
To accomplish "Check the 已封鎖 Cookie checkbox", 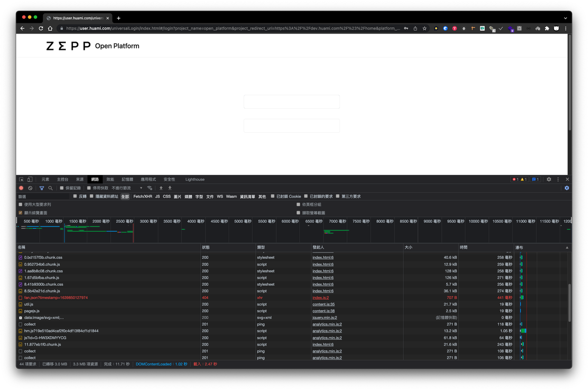I will click(273, 196).
